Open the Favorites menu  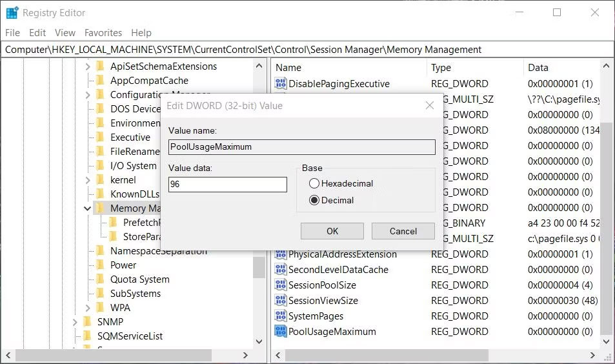pyautogui.click(x=103, y=32)
